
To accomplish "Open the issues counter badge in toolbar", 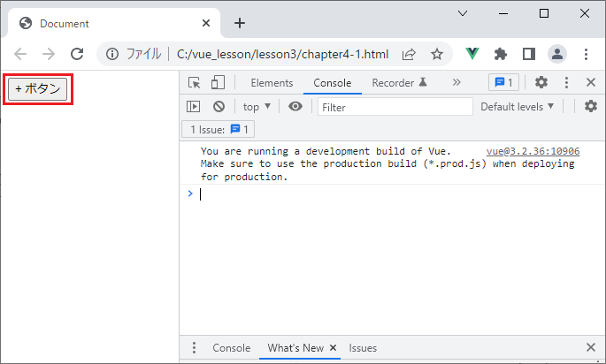I will tap(503, 82).
